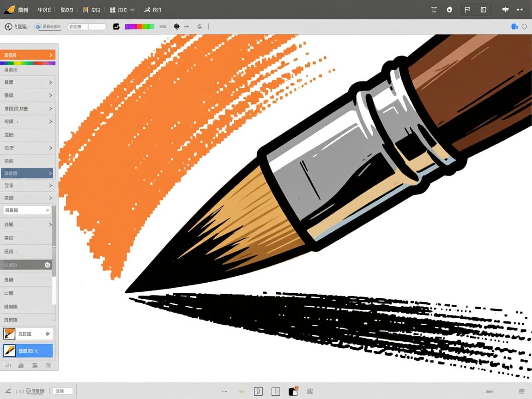Select the orange stroke layer thumbnail
The width and height of the screenshot is (532, 399).
(10, 334)
